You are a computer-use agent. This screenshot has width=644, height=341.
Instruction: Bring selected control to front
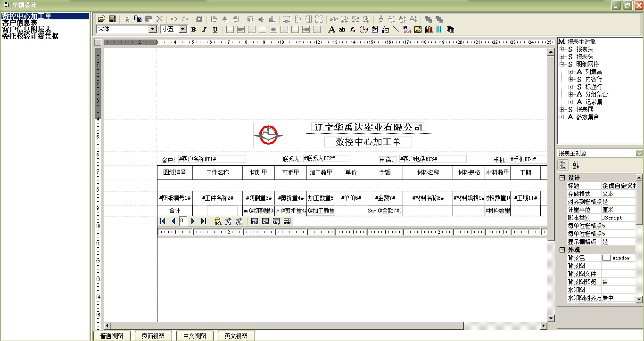[x=428, y=19]
